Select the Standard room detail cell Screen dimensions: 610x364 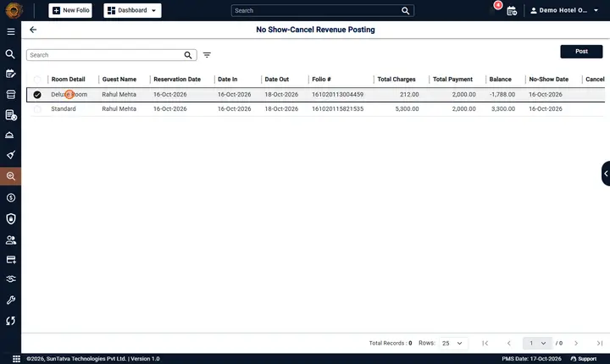(x=64, y=109)
